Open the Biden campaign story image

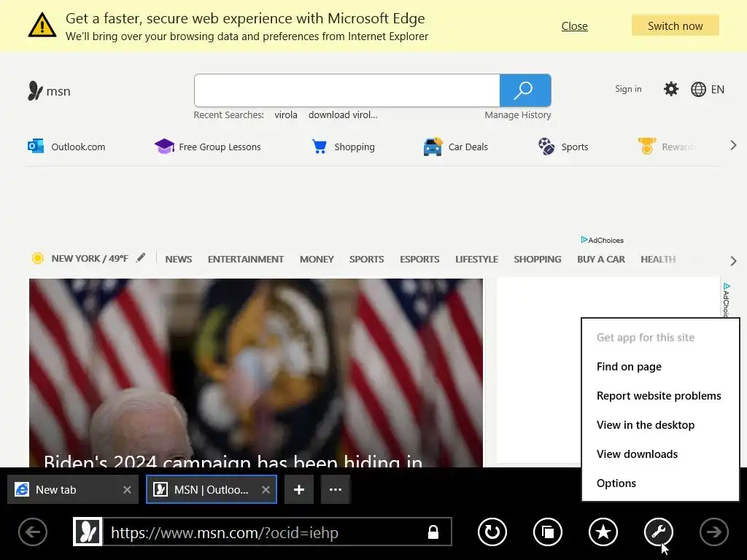click(x=256, y=373)
